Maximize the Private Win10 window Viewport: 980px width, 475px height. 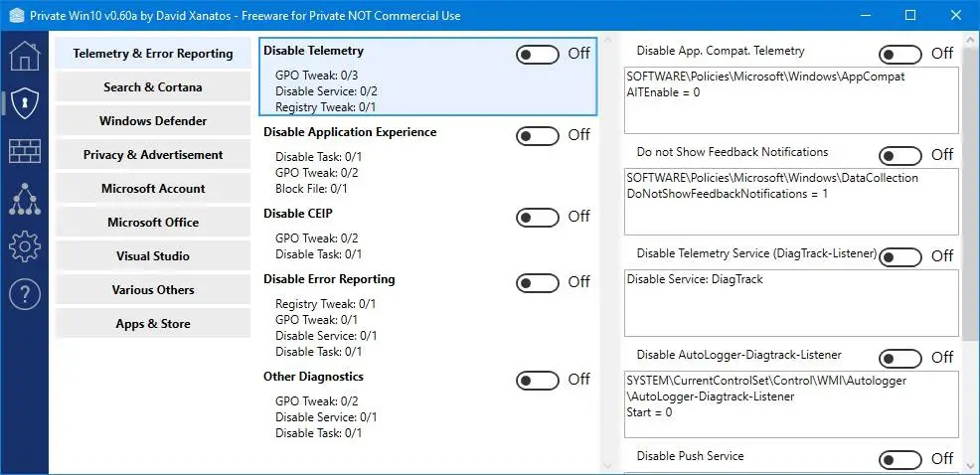pos(910,16)
